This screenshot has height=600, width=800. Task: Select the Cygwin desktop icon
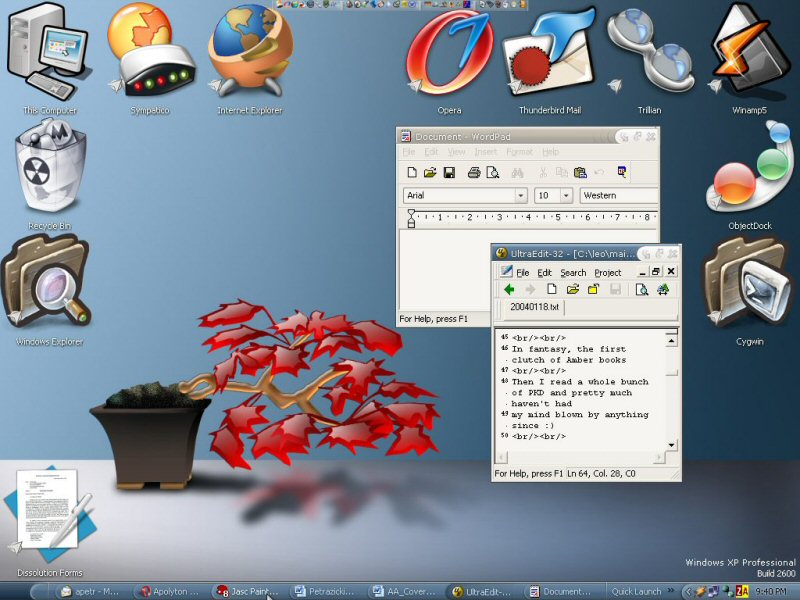[750, 285]
